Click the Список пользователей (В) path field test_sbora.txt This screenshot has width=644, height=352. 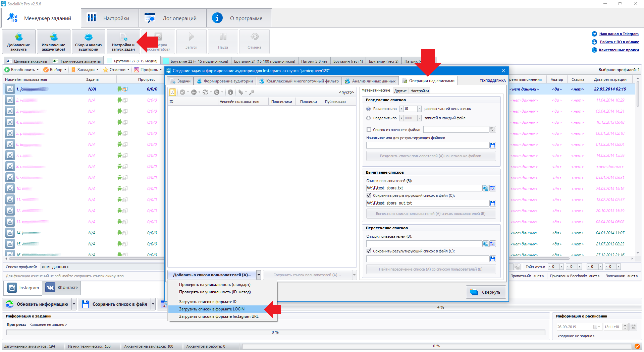[x=424, y=188]
